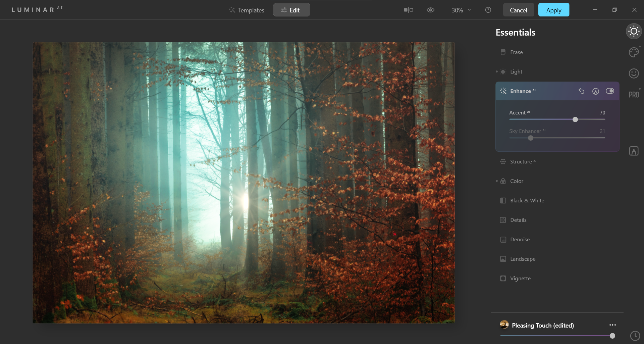Open the Creative tools palette icon
644x344 pixels.
coord(634,52)
